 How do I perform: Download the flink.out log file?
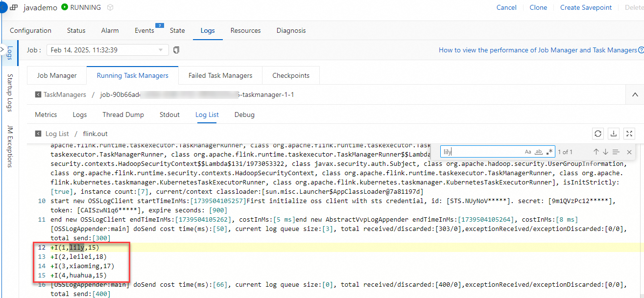pyautogui.click(x=614, y=134)
